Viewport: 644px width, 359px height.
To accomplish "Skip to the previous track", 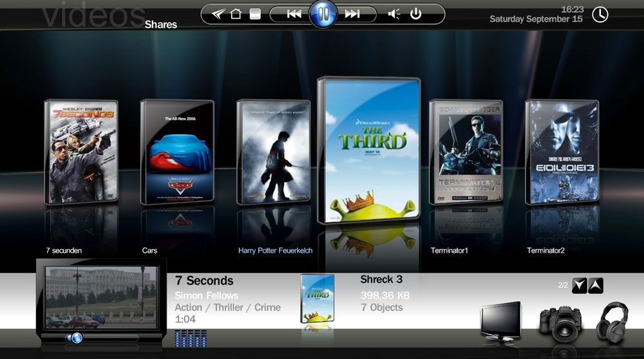I will coord(294,14).
